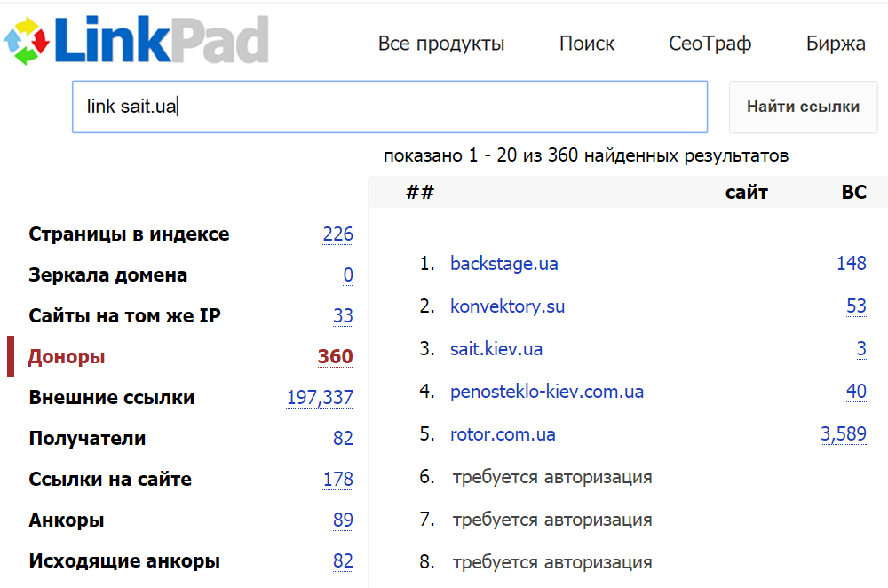Sort by the ВС column header

(x=853, y=192)
